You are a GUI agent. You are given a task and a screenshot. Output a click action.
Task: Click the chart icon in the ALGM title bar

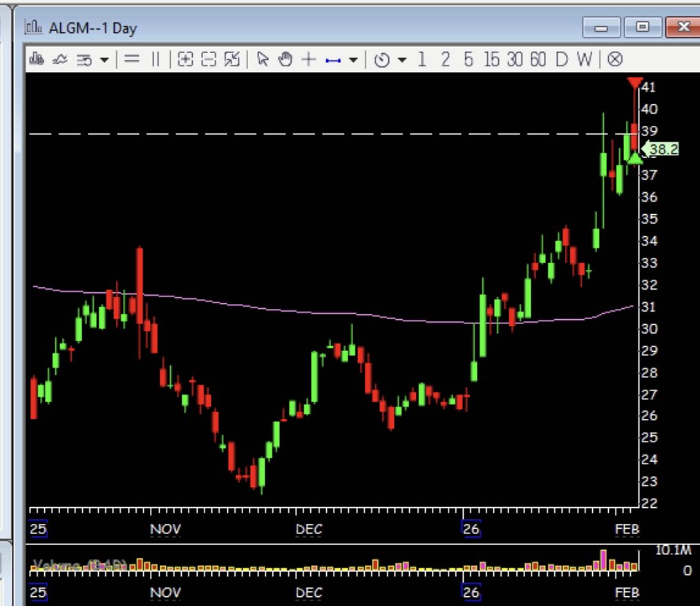[x=33, y=28]
